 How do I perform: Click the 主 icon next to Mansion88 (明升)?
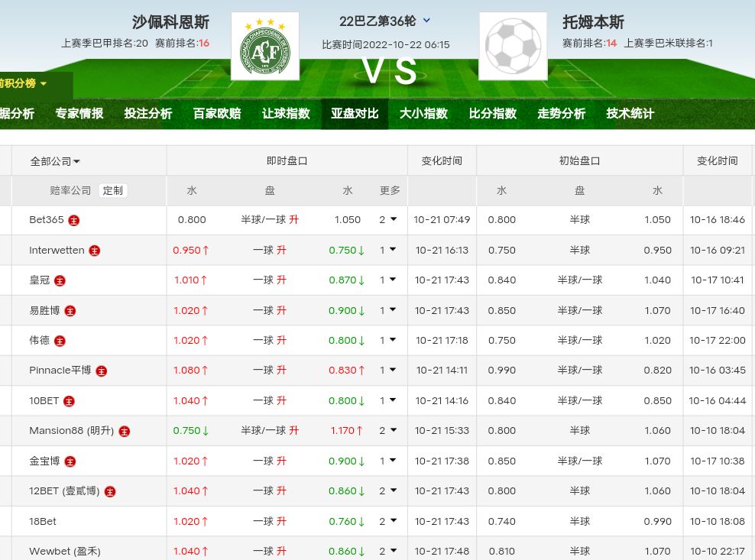pyautogui.click(x=124, y=431)
